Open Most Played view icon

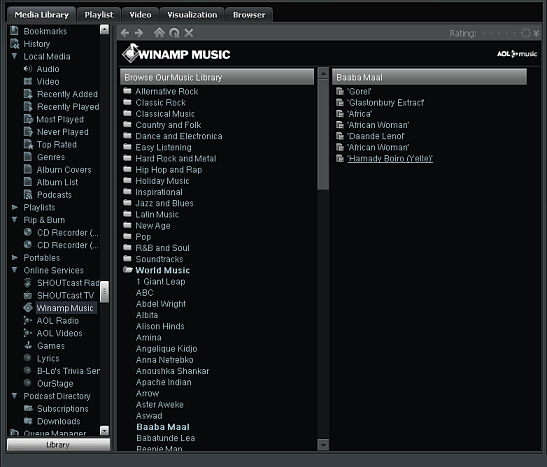(x=28, y=119)
